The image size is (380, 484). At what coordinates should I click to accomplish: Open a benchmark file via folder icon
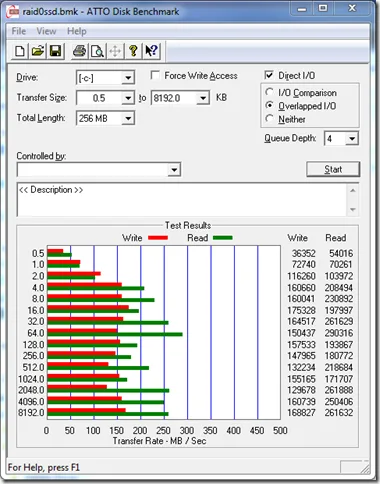(37, 51)
